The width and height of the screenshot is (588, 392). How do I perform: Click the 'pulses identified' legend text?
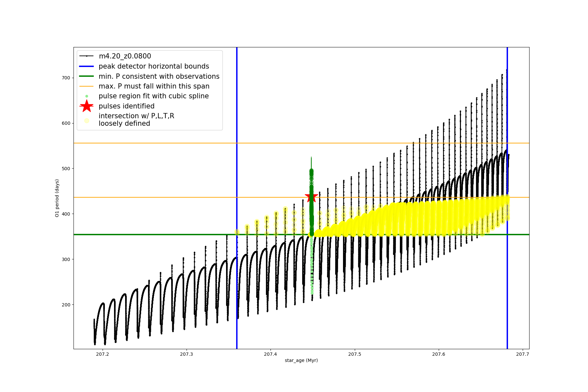tap(126, 106)
